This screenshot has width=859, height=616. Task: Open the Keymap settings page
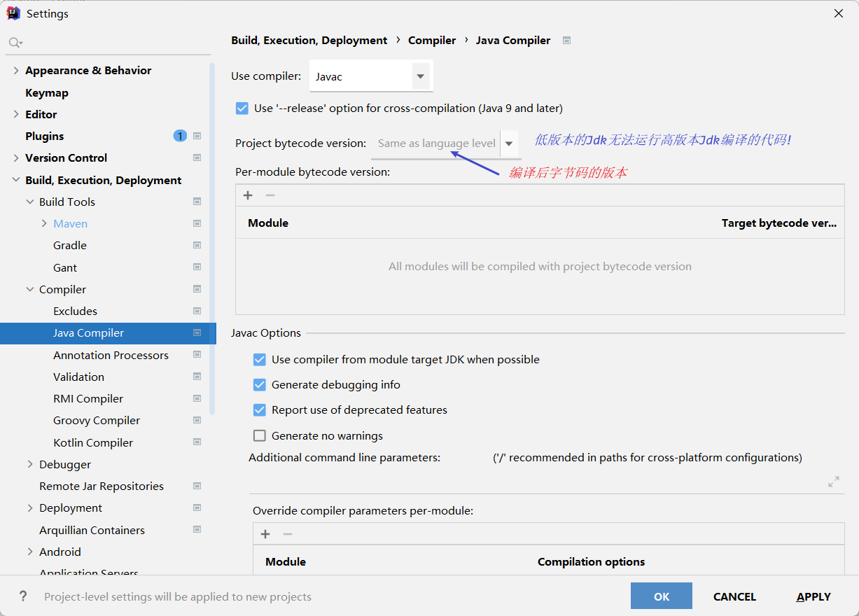pos(47,93)
